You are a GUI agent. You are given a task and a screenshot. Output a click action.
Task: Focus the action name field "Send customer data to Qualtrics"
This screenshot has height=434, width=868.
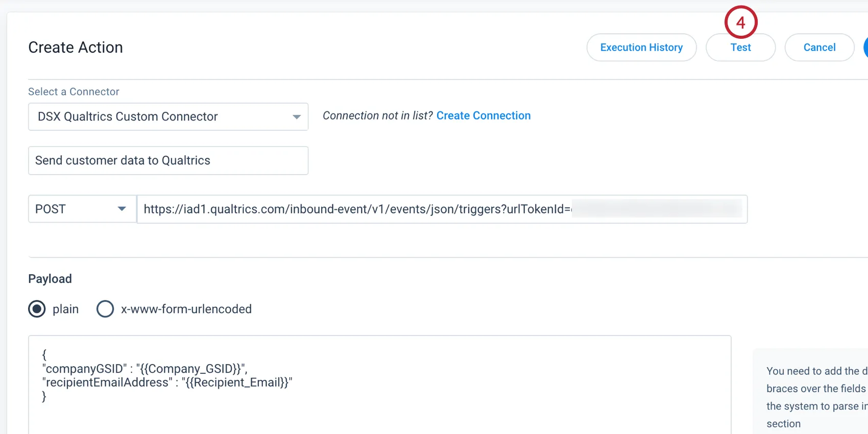(168, 161)
